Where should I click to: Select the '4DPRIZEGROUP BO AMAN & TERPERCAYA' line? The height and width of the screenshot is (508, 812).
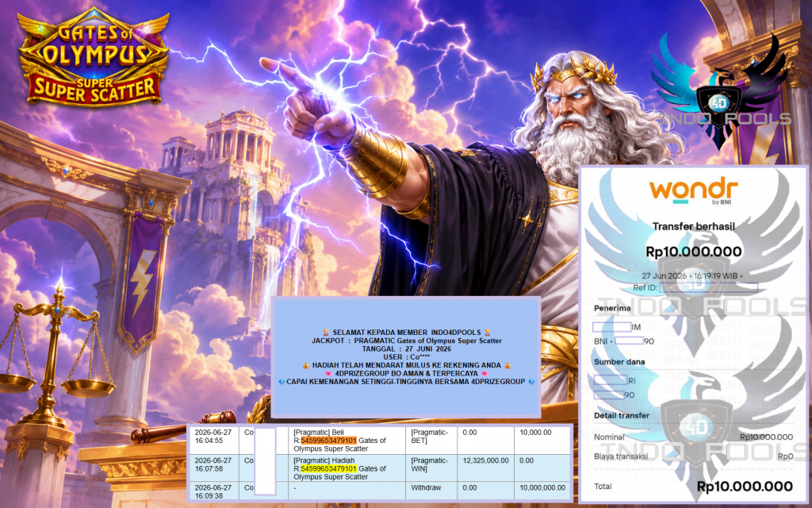tap(407, 373)
